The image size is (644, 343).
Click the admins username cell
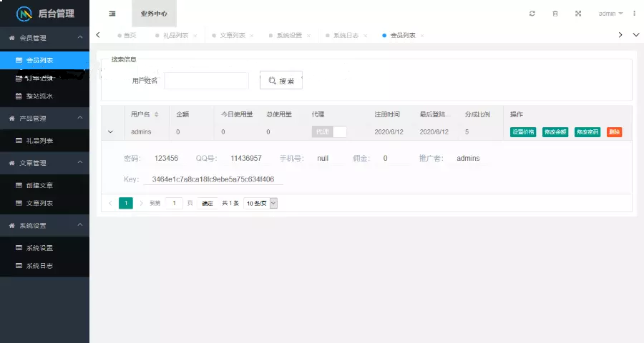pyautogui.click(x=141, y=131)
